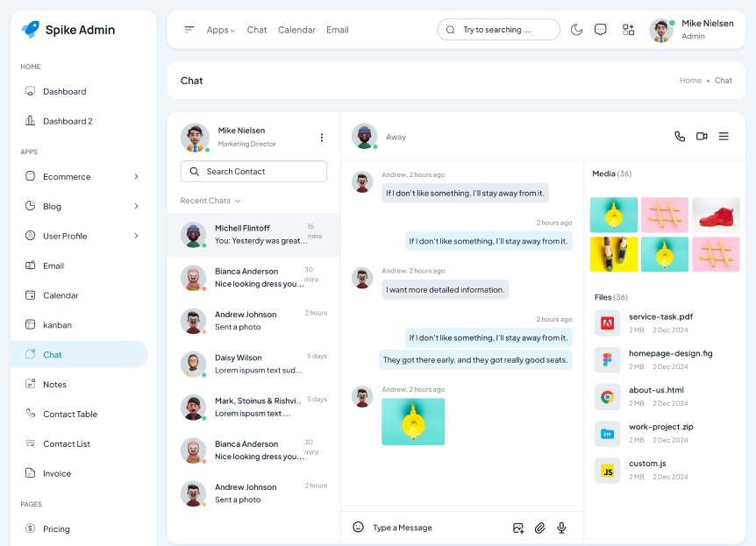Go to Calendar in top navigation

tap(296, 30)
